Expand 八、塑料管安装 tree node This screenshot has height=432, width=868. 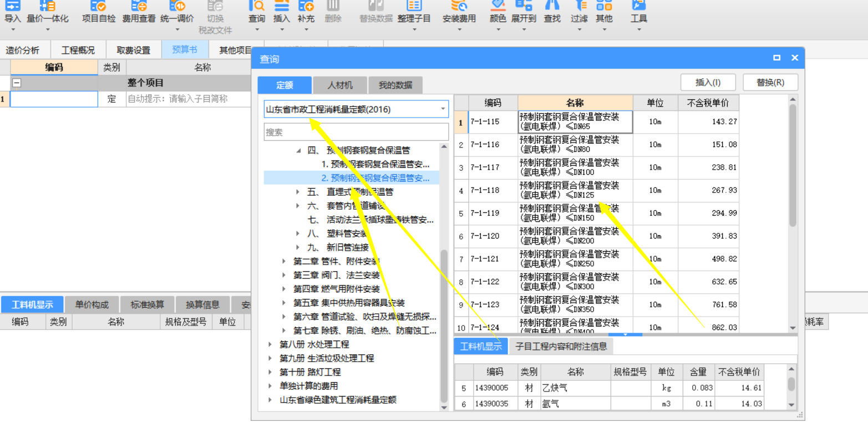[x=299, y=233]
